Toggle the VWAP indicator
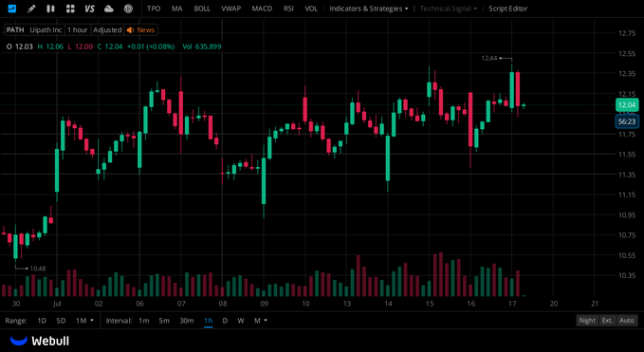 pyautogui.click(x=230, y=9)
